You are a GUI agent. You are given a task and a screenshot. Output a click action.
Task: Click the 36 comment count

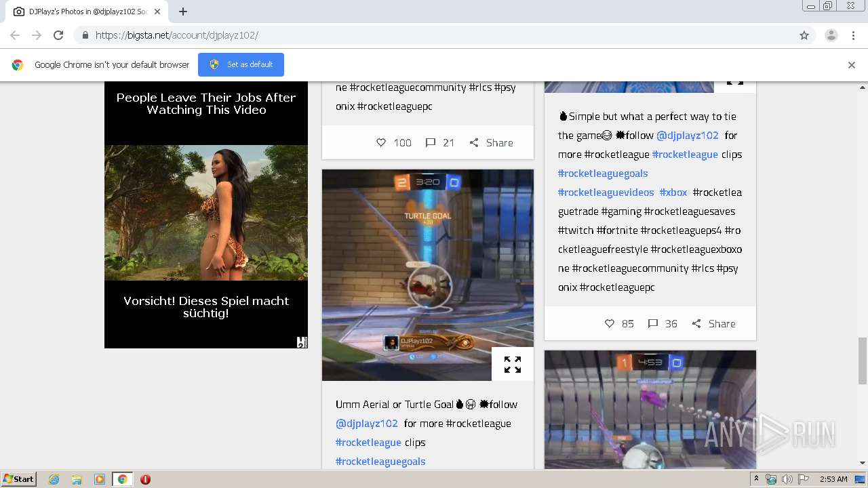[671, 323]
